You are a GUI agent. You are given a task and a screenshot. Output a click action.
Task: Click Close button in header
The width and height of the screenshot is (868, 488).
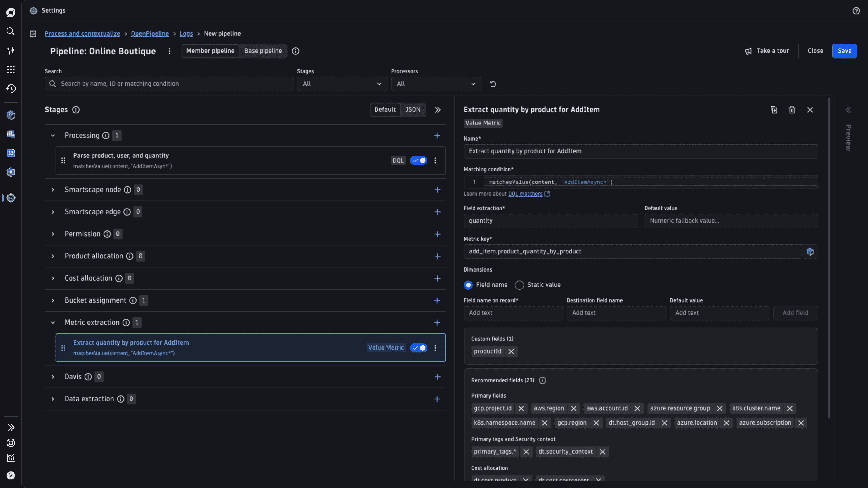pyautogui.click(x=815, y=51)
